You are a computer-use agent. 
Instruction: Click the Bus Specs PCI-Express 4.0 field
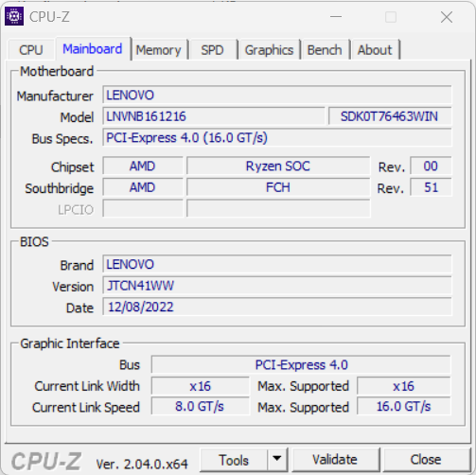277,138
